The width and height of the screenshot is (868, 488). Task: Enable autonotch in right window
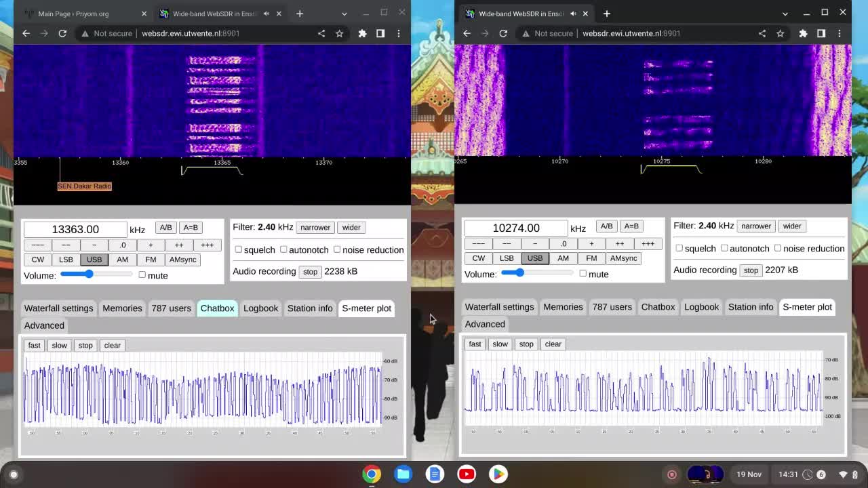tap(724, 248)
